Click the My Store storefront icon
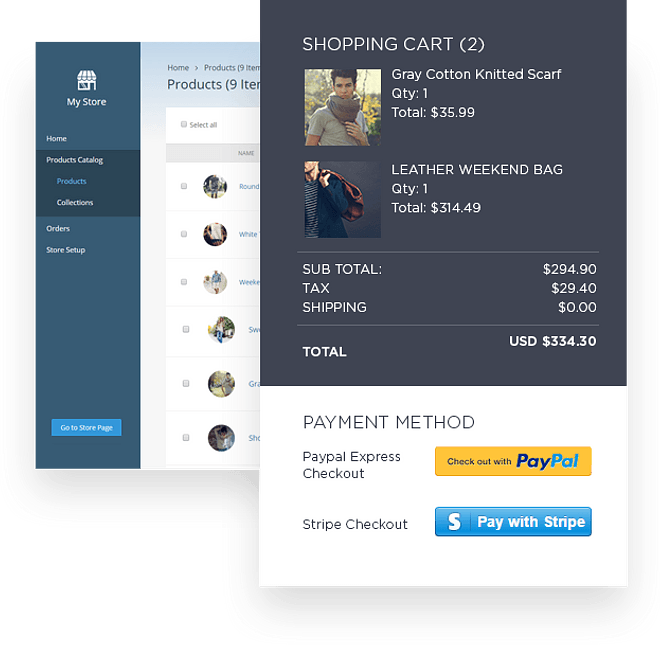The width and height of the screenshot is (660, 645). tap(87, 80)
